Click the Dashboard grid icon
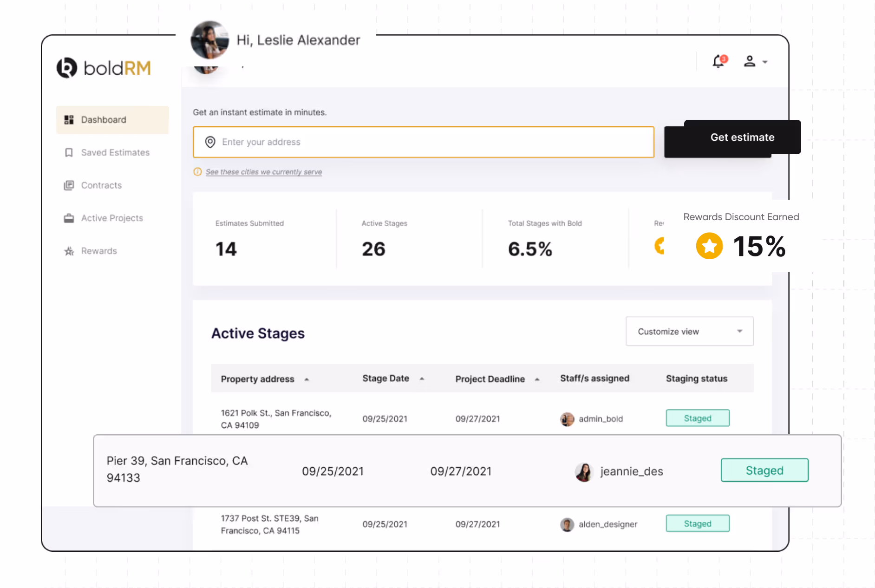The width and height of the screenshot is (875, 588). (x=69, y=120)
